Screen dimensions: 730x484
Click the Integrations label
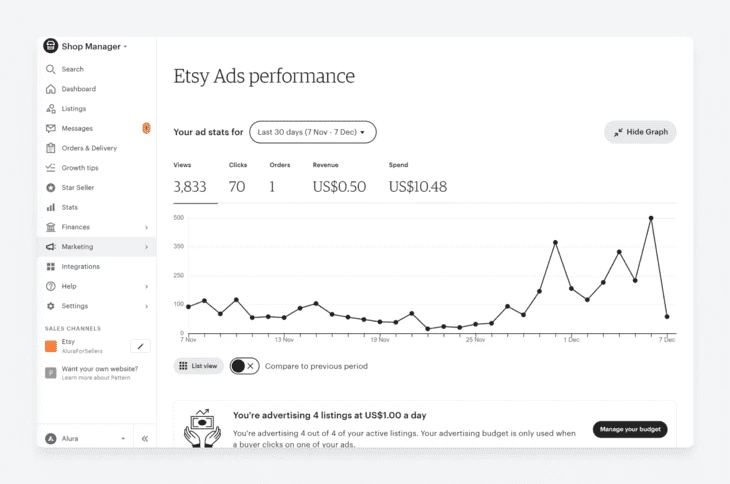81,267
